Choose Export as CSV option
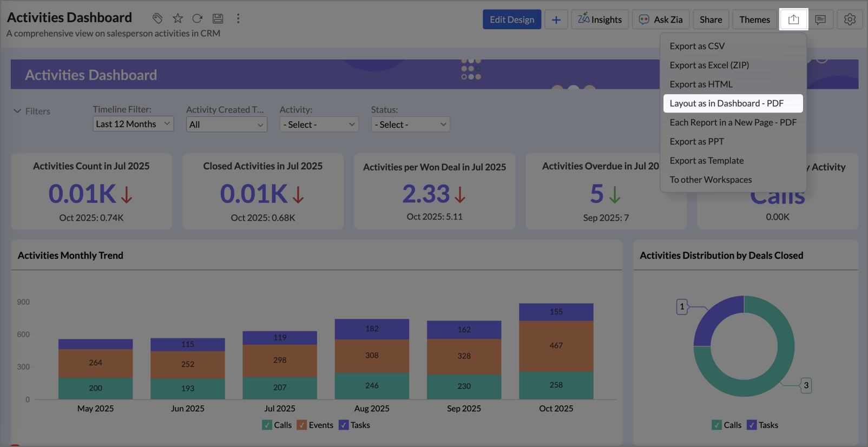This screenshot has width=868, height=447. coord(696,46)
